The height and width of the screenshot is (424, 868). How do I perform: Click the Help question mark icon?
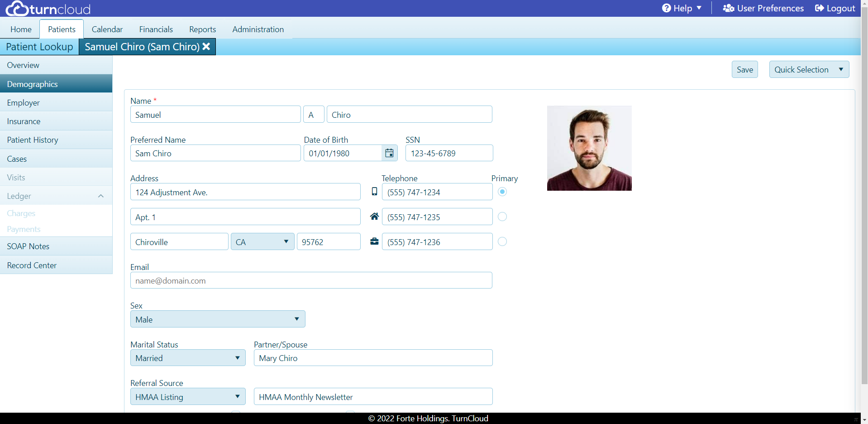(x=666, y=8)
